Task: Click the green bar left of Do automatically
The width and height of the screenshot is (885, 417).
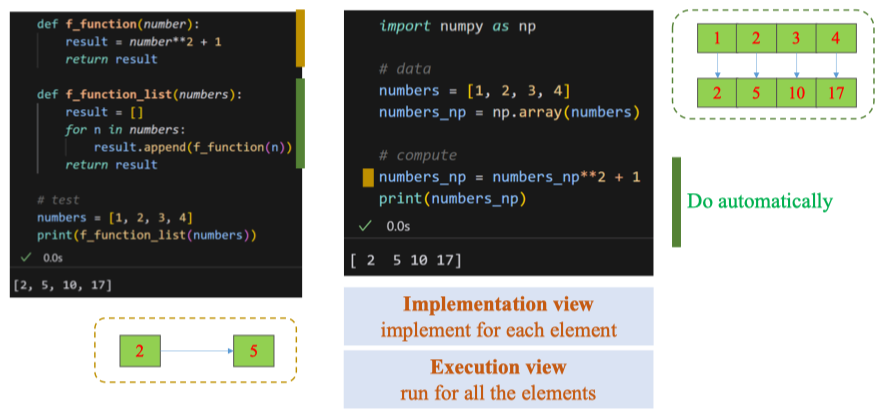Action: click(676, 201)
